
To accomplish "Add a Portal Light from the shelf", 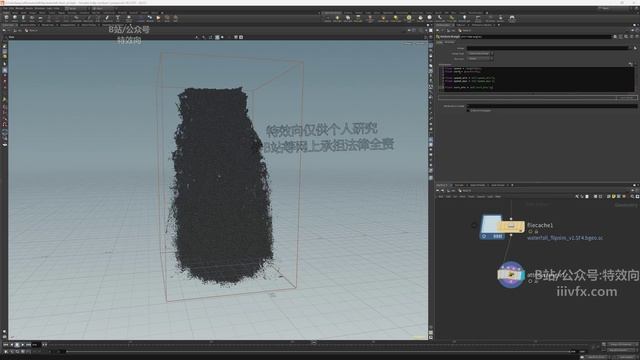I will (451, 18).
